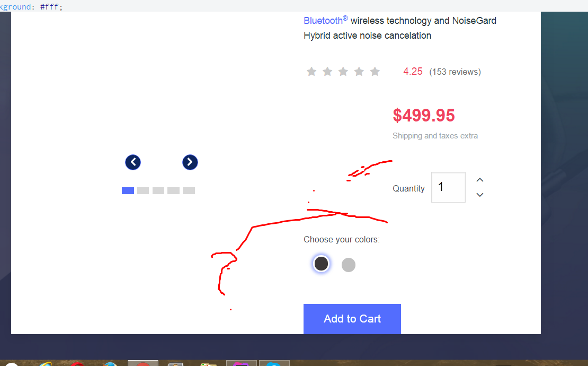Screen dimensions: 588x366
Task: Increase quantity with up chevron
Action: point(479,180)
